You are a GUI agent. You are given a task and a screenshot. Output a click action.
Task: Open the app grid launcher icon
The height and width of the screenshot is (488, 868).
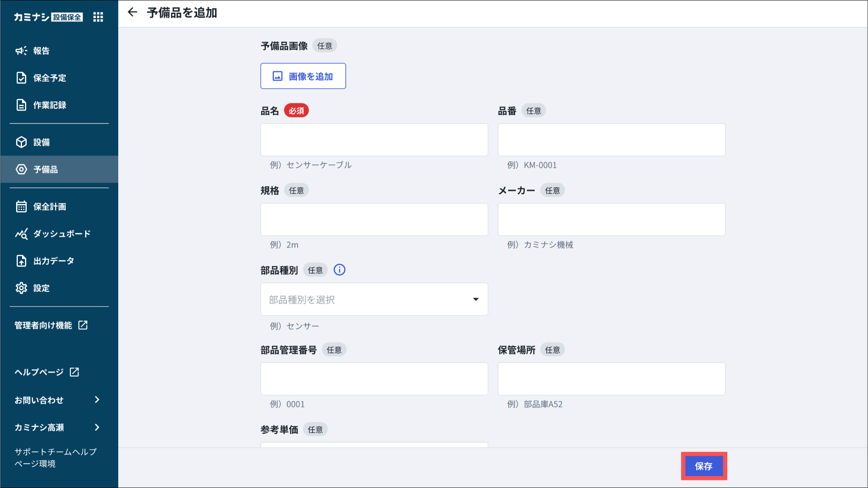98,17
